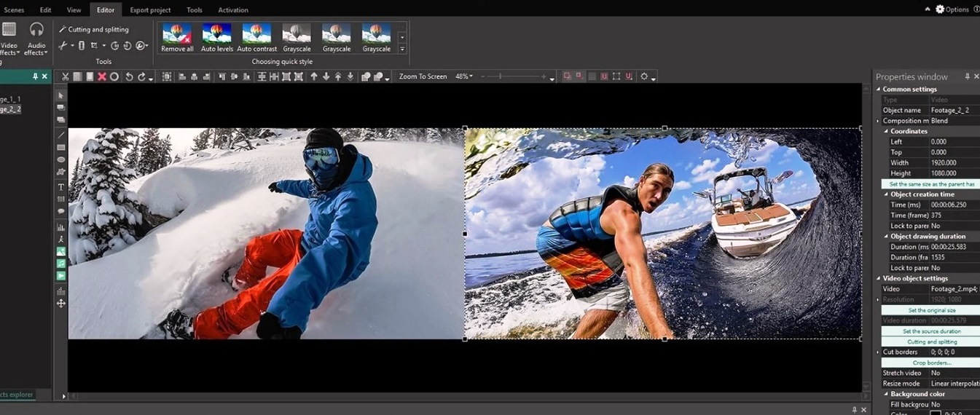This screenshot has height=415, width=980.
Task: Click Cutting and splitting in the ribbon
Action: (93, 30)
